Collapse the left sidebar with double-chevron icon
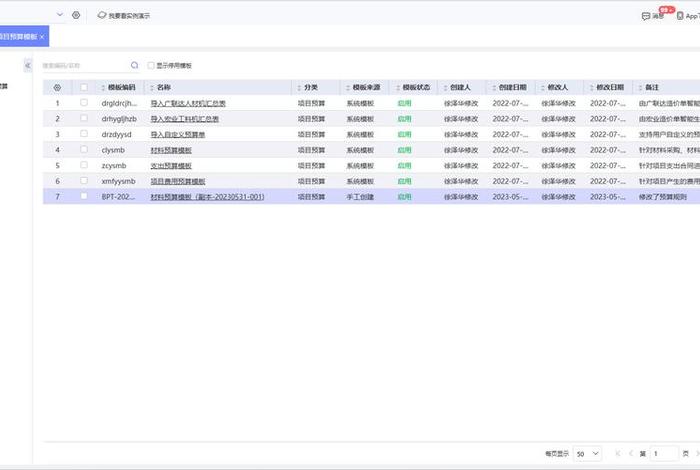Viewport: 700px width, 470px height. pos(28,65)
